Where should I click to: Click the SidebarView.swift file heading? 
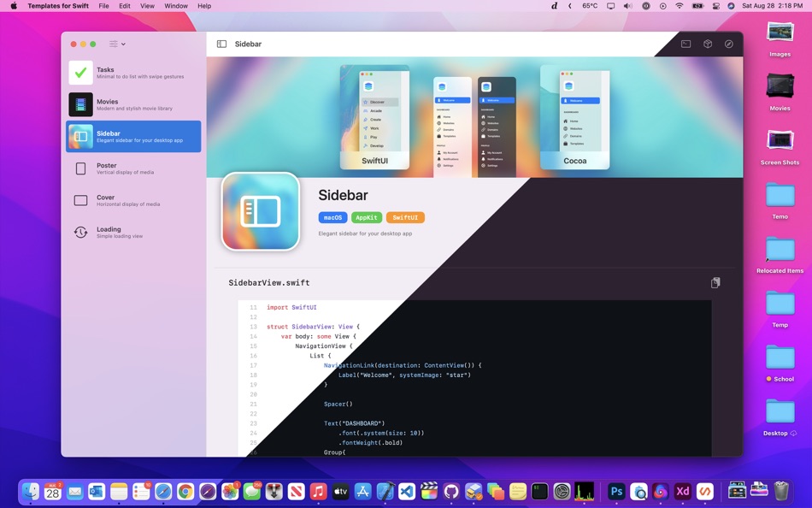click(268, 282)
